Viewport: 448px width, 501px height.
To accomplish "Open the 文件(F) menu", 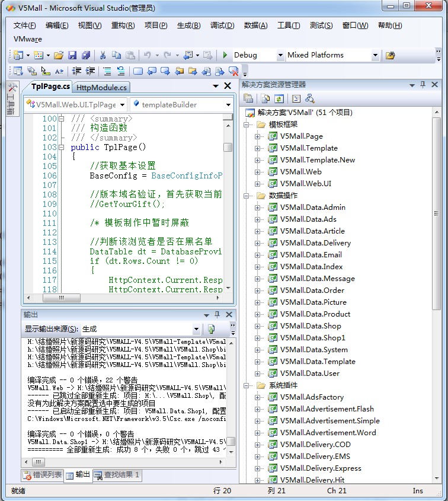I will [x=24, y=25].
